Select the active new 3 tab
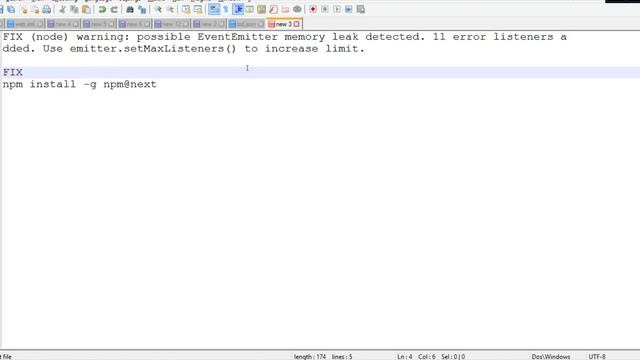The height and width of the screenshot is (360, 640). click(284, 24)
